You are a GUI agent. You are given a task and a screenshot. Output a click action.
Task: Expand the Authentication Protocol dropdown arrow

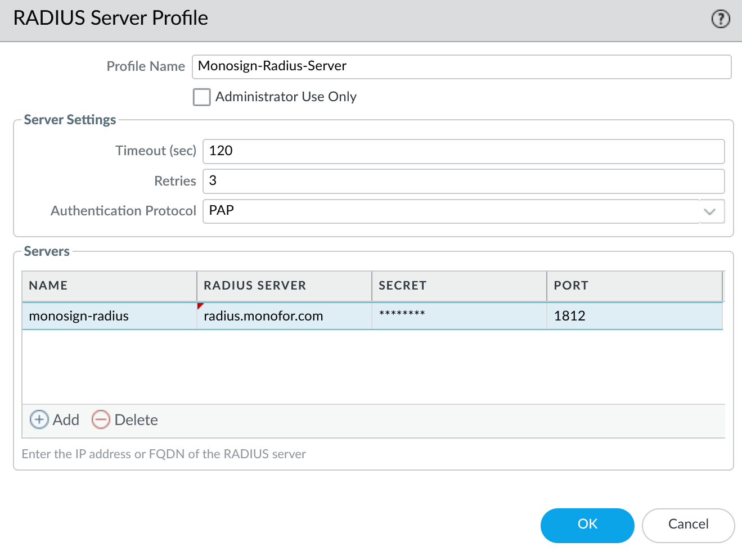pos(710,211)
